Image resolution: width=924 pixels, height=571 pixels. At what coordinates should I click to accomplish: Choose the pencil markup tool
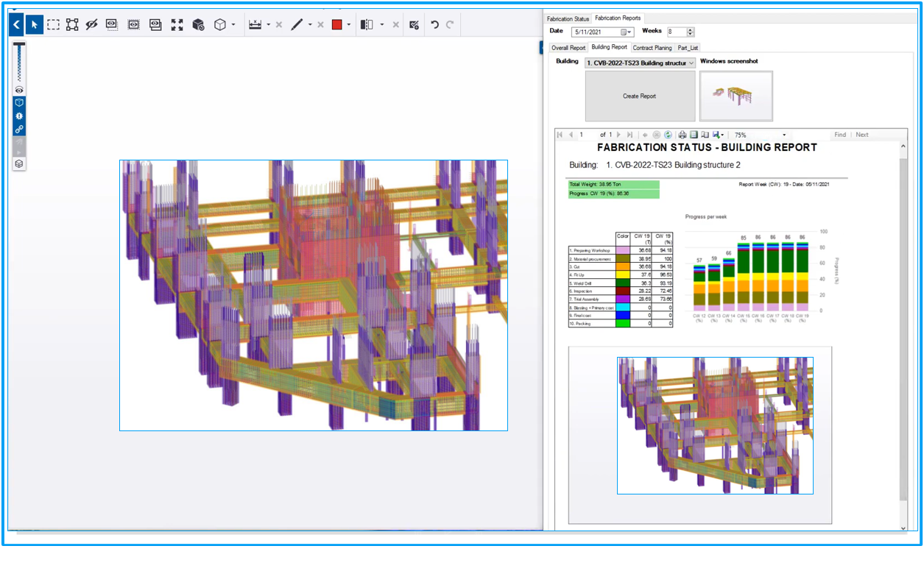tap(297, 24)
